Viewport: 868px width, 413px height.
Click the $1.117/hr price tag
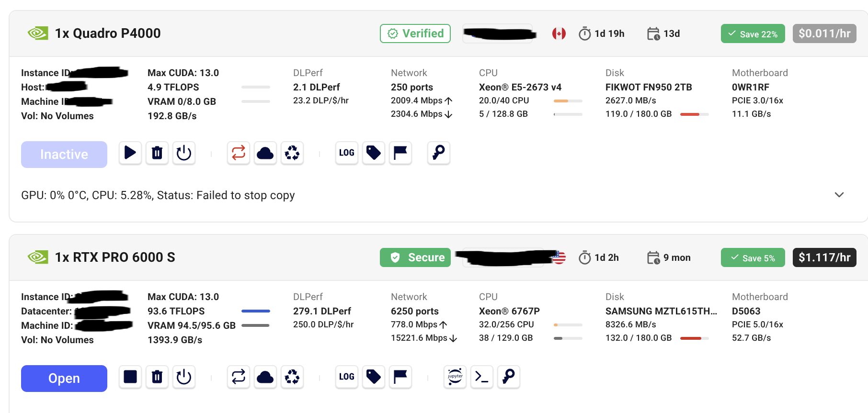tap(824, 257)
